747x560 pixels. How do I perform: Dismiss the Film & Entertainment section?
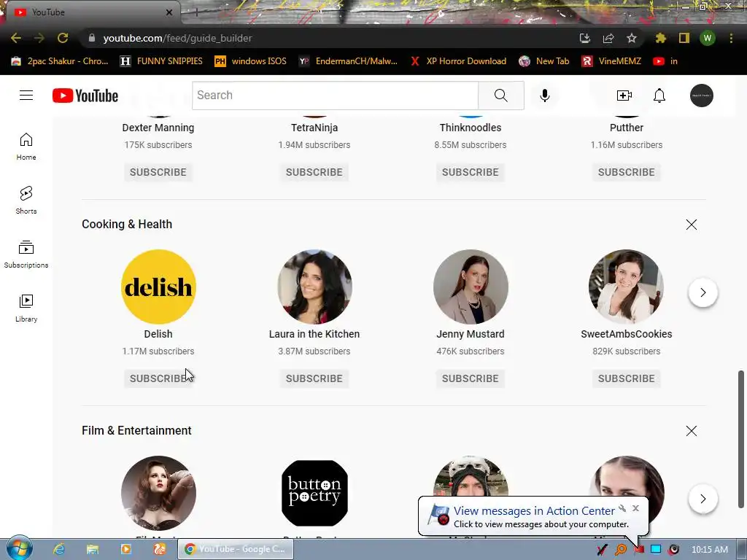coord(692,431)
